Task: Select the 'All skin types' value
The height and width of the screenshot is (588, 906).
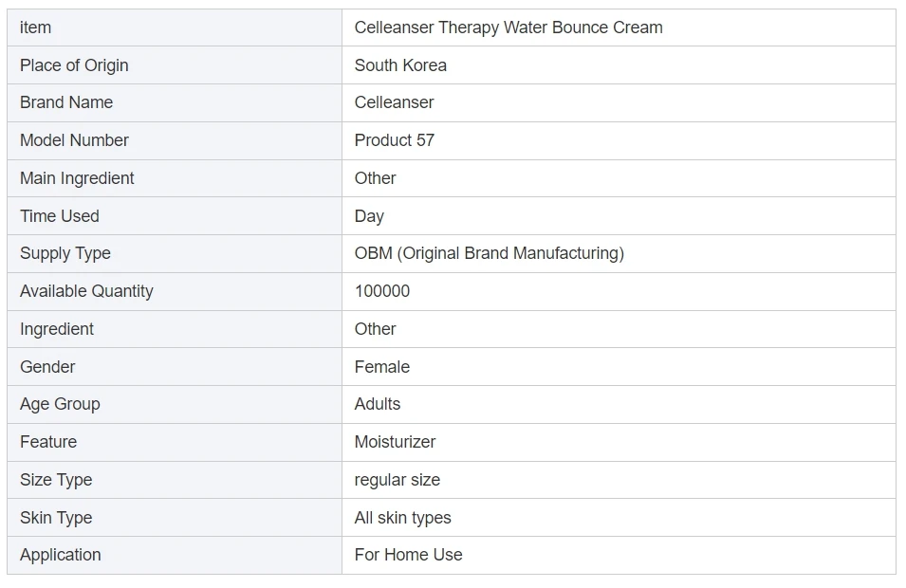Action: tap(403, 518)
